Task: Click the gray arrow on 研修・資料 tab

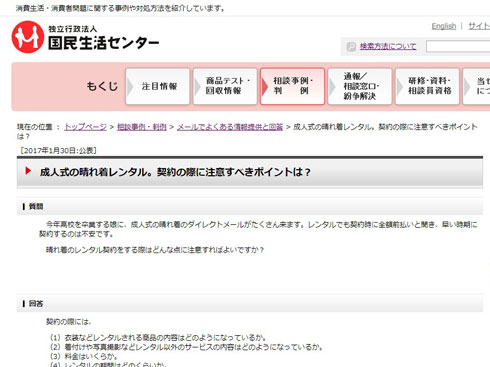Action: 400,87
